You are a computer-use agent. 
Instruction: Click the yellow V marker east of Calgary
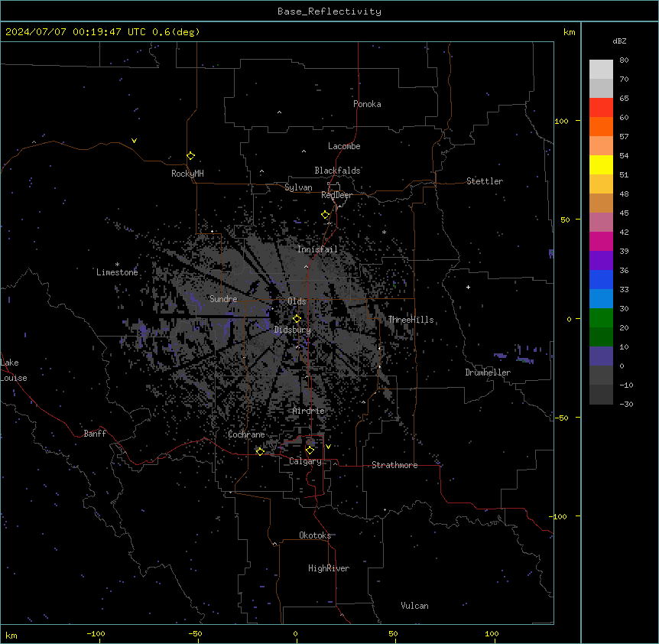(x=328, y=447)
